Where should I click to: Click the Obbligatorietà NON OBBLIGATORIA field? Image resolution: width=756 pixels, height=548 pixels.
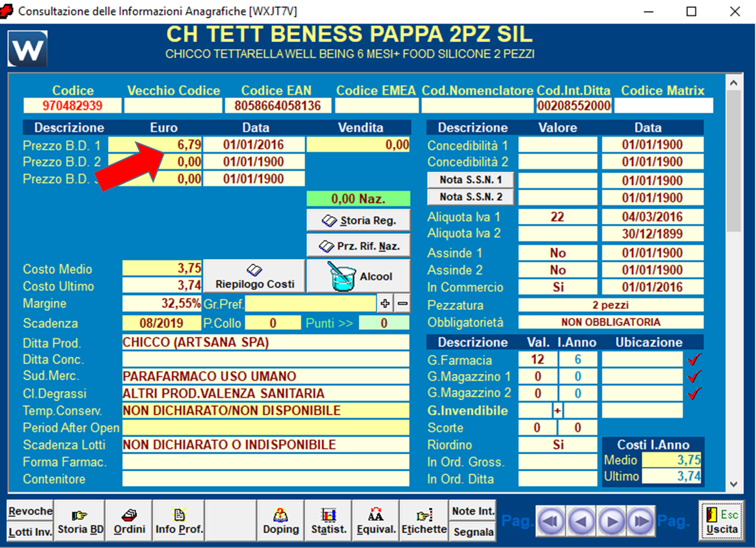[611, 322]
